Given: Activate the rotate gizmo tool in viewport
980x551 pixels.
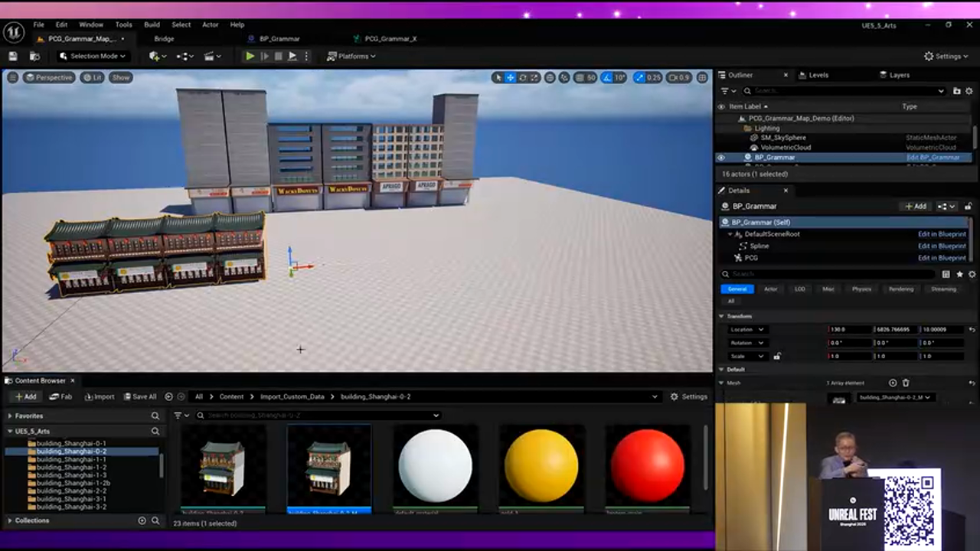Looking at the screenshot, I should [x=523, y=77].
